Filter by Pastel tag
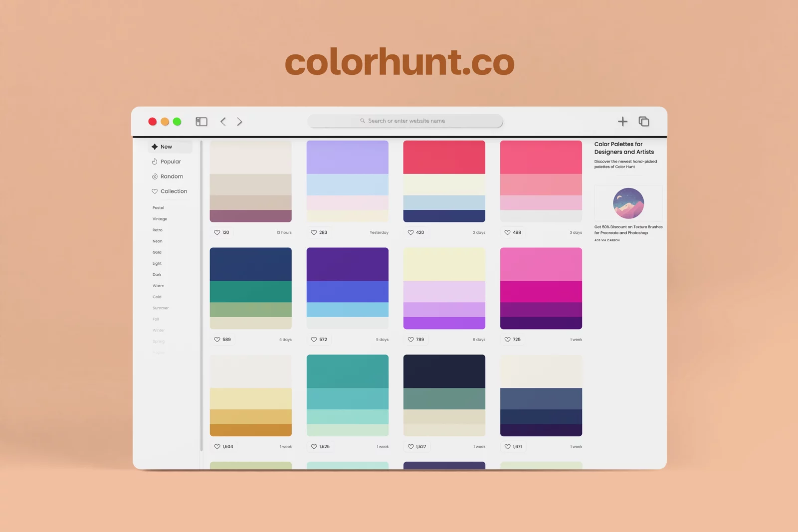Image resolution: width=798 pixels, height=532 pixels. tap(158, 208)
